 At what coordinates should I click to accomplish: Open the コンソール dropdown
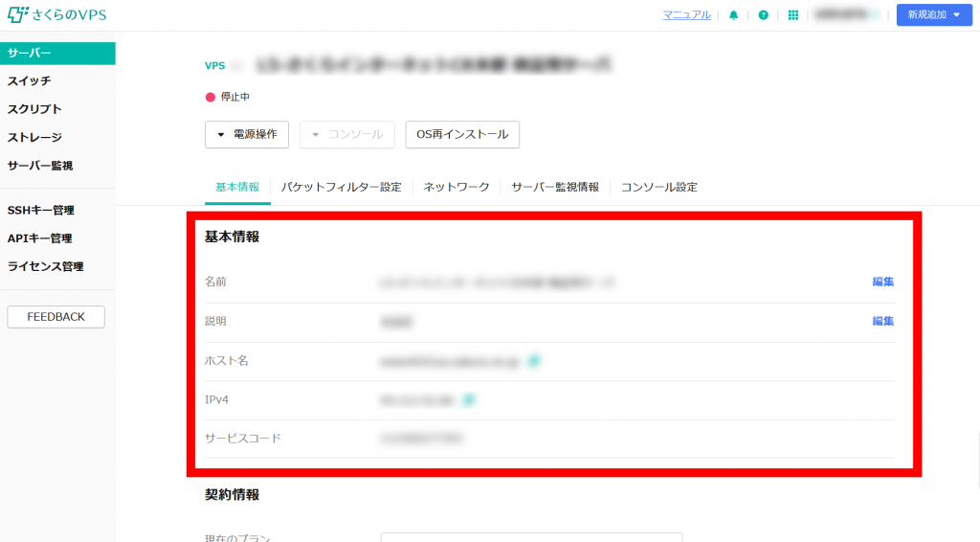[x=347, y=135]
